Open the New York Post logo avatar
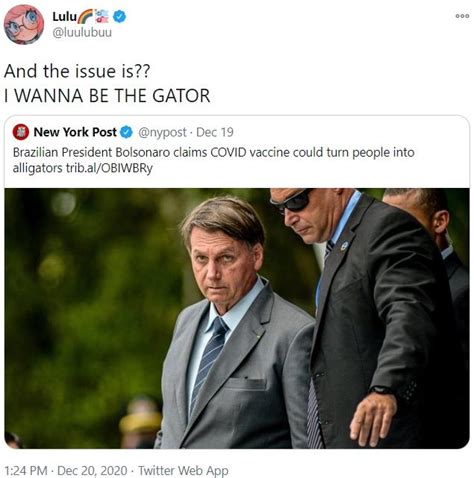The image size is (474, 478). 21,132
